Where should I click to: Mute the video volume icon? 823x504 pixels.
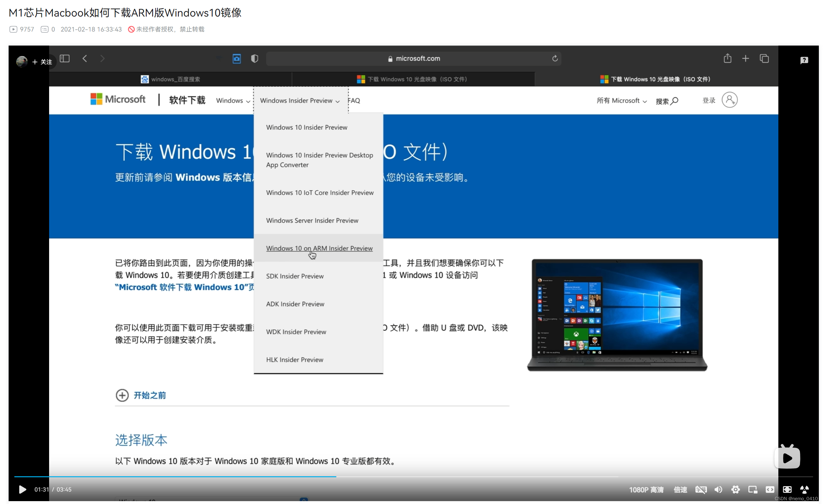718,489
